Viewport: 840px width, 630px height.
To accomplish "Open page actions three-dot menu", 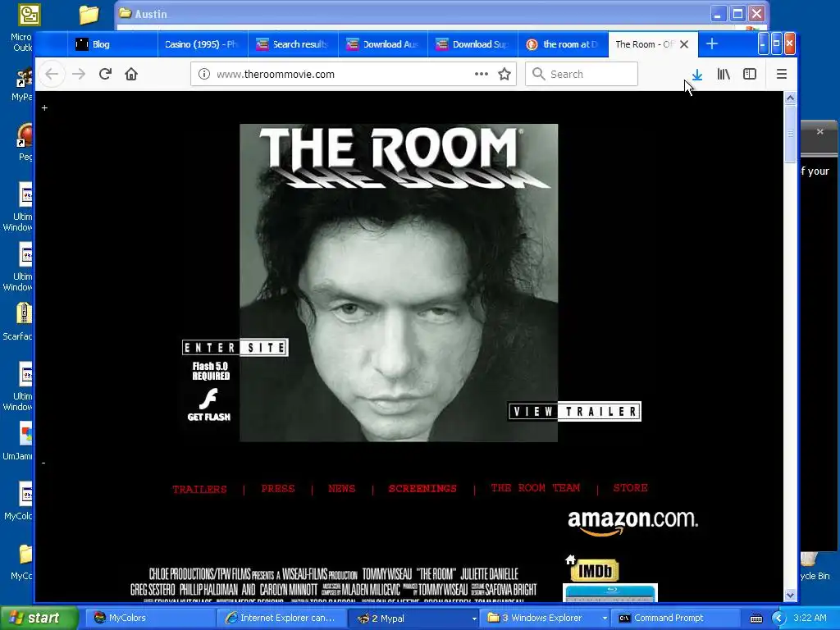I will tap(481, 74).
